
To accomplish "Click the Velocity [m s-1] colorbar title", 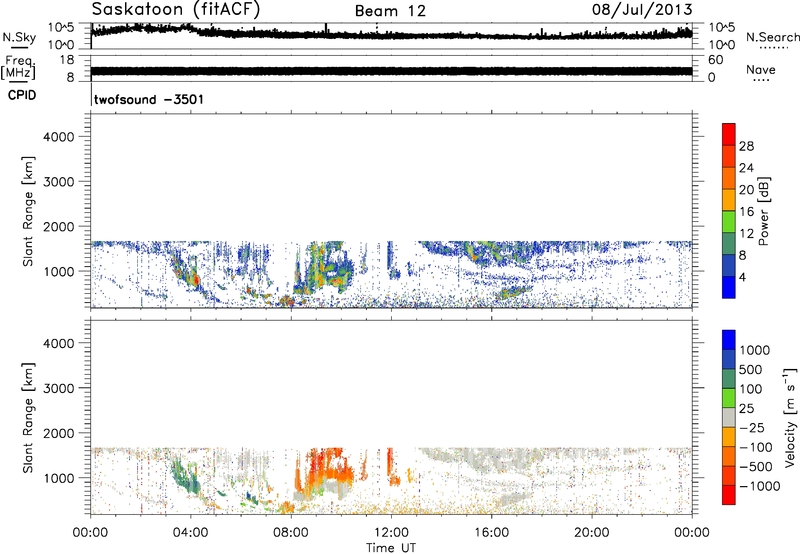I will [x=790, y=417].
